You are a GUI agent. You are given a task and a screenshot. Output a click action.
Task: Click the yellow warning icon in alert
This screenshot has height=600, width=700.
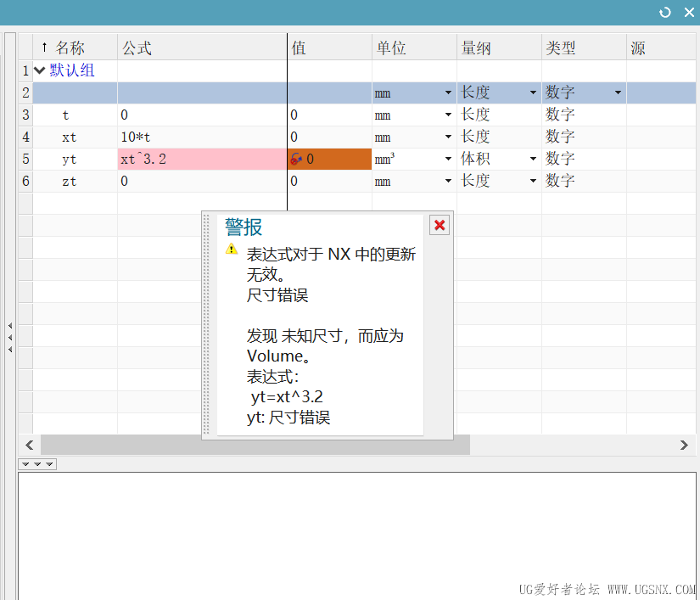click(232, 249)
